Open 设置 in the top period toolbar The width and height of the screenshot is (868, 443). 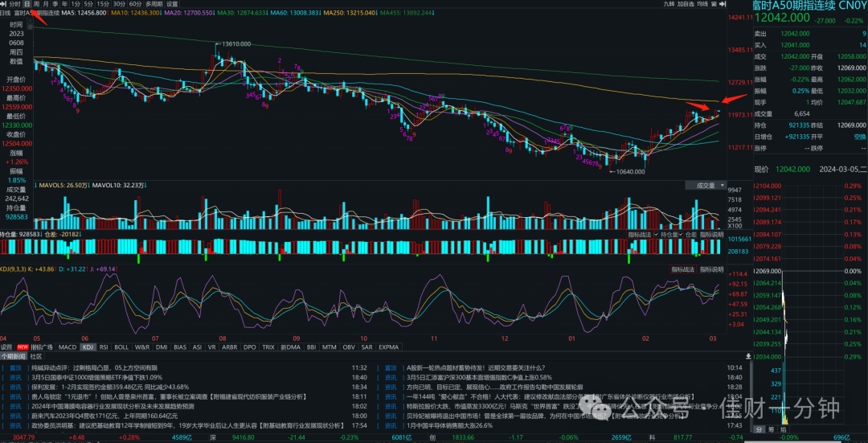[172, 3]
